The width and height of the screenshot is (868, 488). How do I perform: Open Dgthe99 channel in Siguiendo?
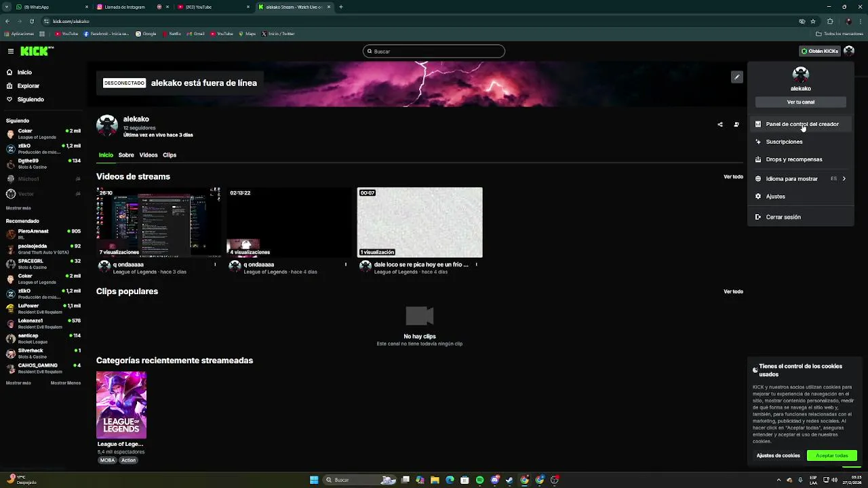click(43, 163)
